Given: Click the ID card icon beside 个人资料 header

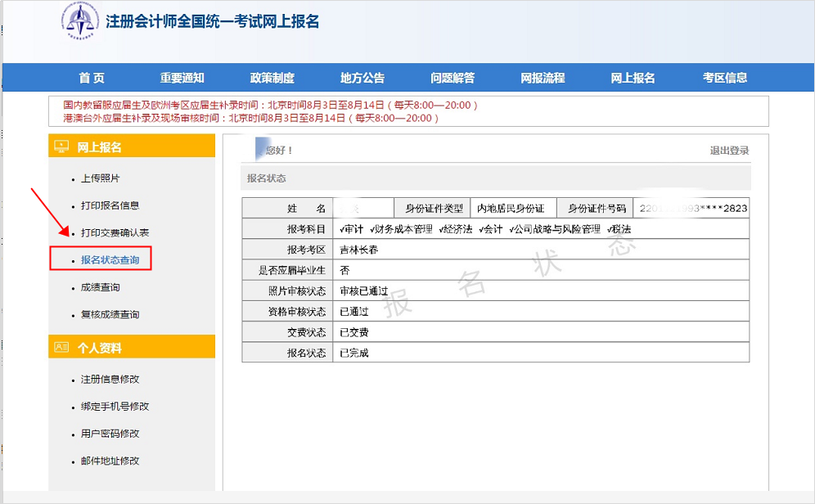Looking at the screenshot, I should click(x=62, y=346).
